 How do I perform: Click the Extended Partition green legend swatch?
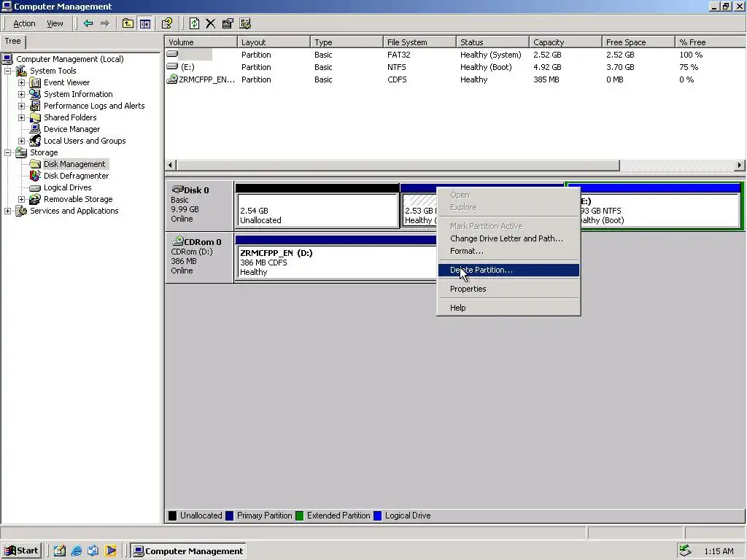[299, 516]
